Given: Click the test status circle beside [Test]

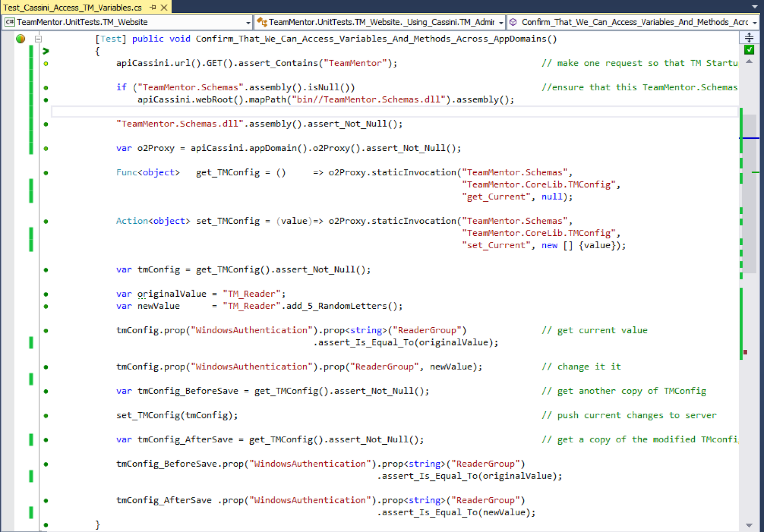Looking at the screenshot, I should click(21, 39).
